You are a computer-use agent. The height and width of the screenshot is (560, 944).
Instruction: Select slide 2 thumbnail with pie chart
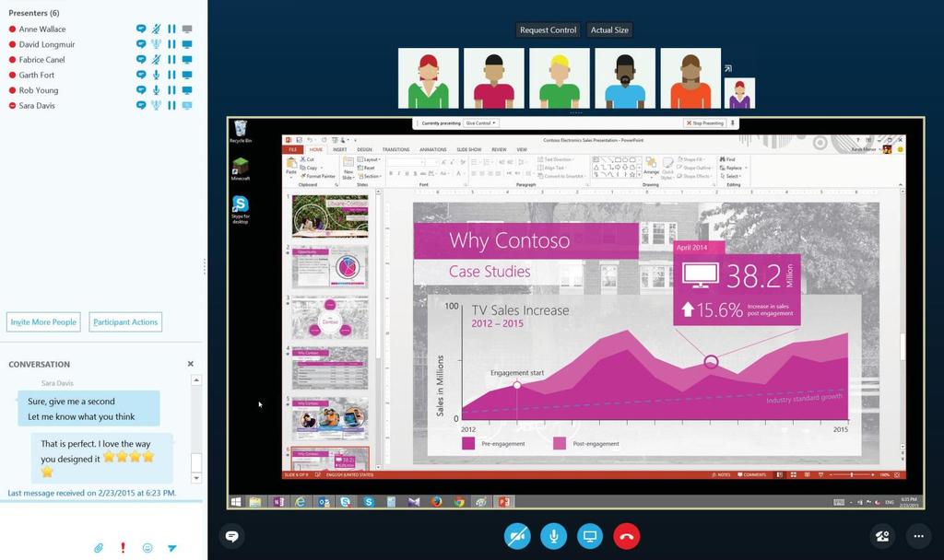coord(330,267)
